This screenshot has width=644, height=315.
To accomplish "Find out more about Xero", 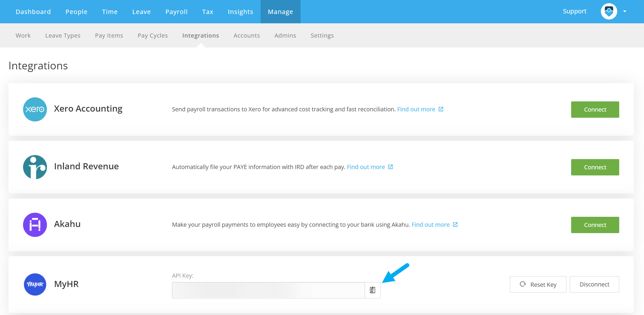I will coord(416,109).
